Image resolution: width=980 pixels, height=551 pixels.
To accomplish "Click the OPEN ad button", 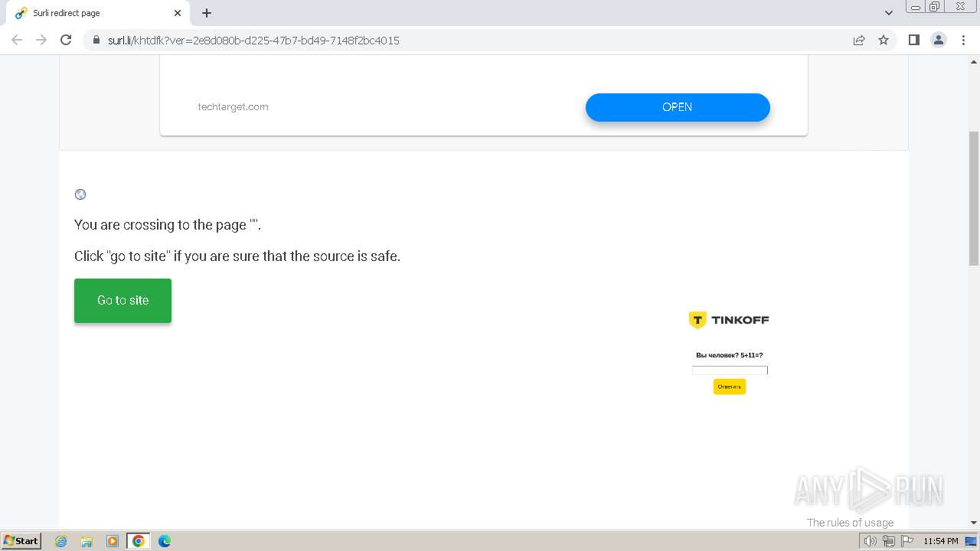I will (678, 107).
